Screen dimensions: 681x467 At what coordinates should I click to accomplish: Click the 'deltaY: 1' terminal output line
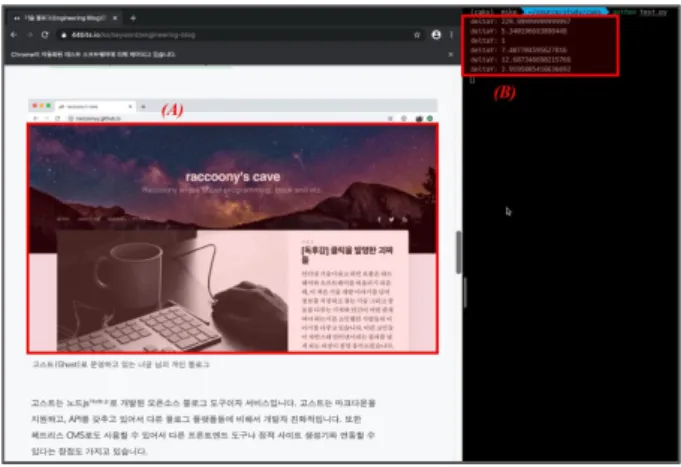[488, 40]
